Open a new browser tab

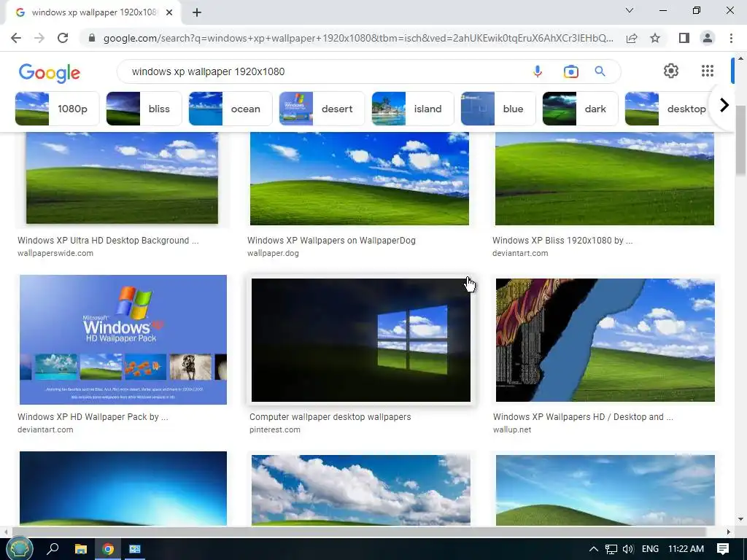point(197,12)
